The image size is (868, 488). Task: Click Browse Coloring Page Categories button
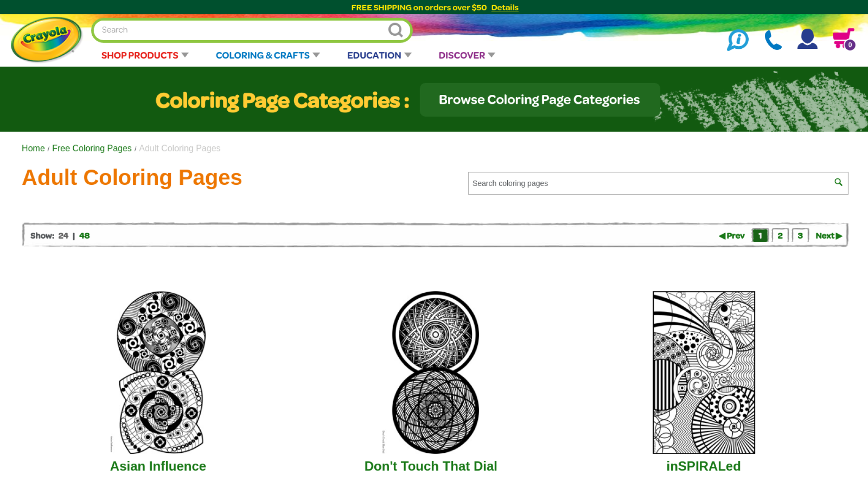click(x=539, y=100)
